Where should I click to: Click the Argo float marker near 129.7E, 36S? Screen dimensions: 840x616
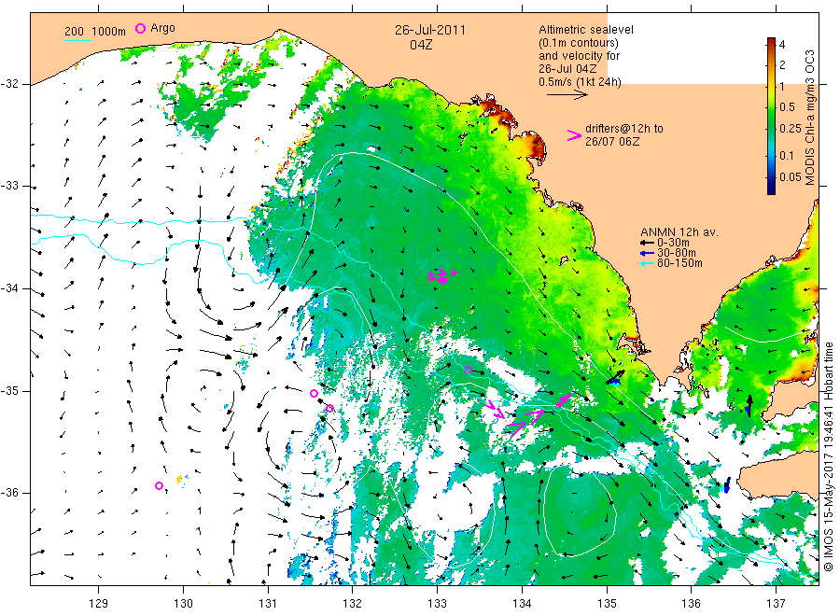tap(159, 486)
